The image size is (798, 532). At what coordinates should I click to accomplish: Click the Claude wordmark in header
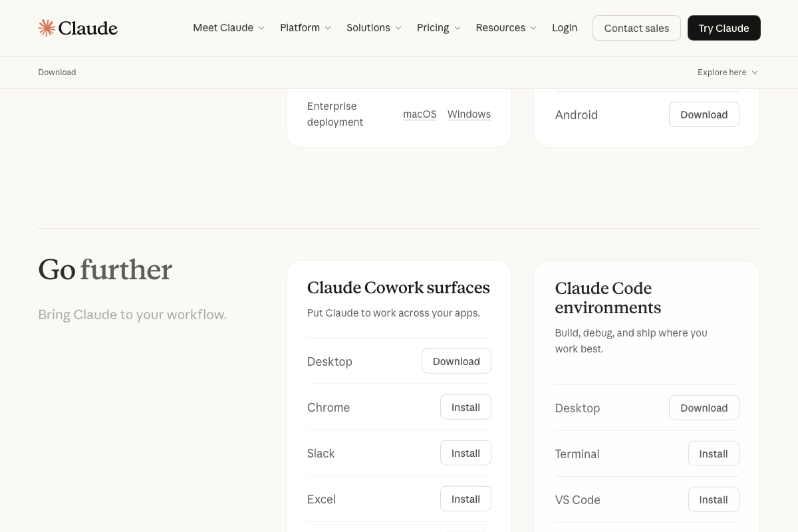[88, 28]
